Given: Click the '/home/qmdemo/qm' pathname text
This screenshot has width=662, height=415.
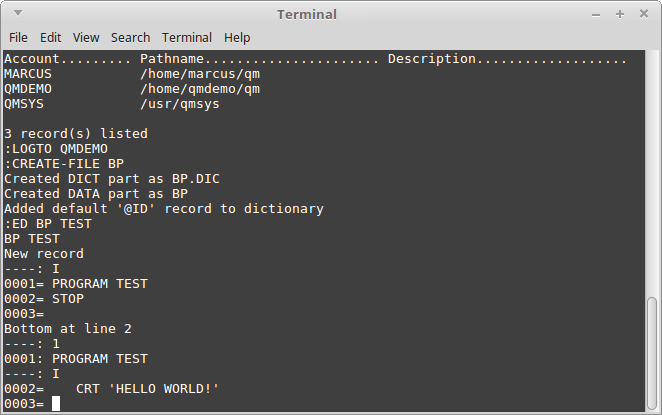Looking at the screenshot, I should 200,89.
